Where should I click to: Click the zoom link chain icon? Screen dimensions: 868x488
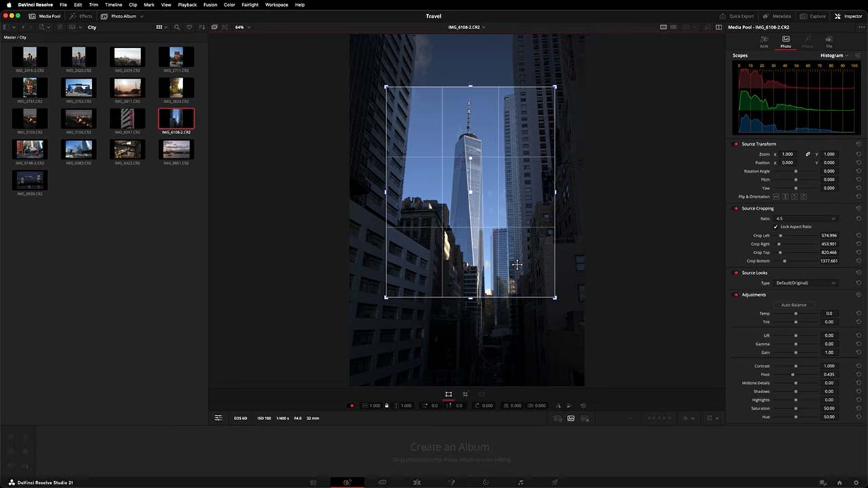point(808,155)
